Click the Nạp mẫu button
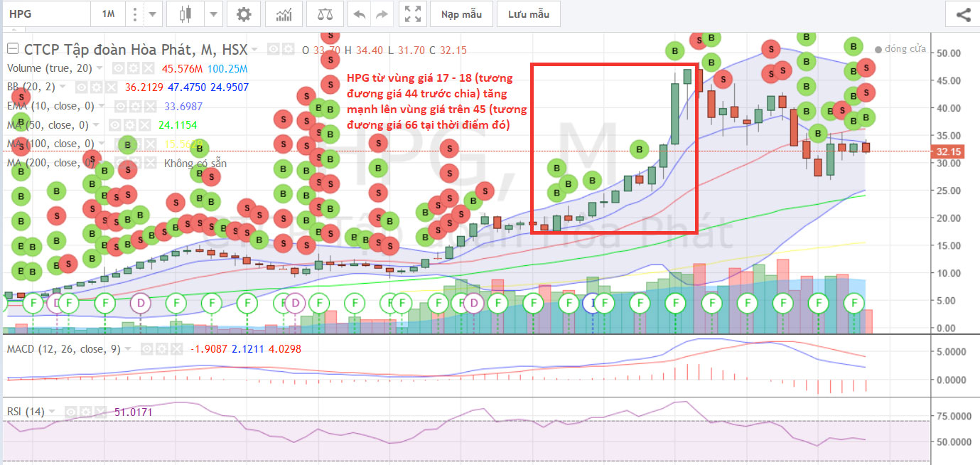This screenshot has width=980, height=465. coord(461,14)
